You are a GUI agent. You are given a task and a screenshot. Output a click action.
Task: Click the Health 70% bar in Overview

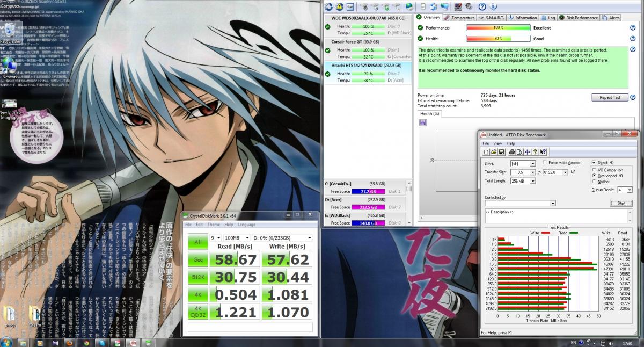[498, 39]
